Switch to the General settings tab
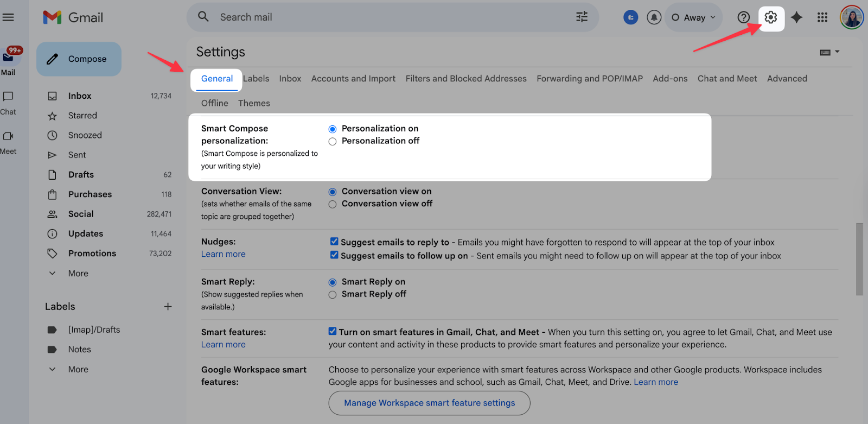The height and width of the screenshot is (424, 868). pos(217,79)
